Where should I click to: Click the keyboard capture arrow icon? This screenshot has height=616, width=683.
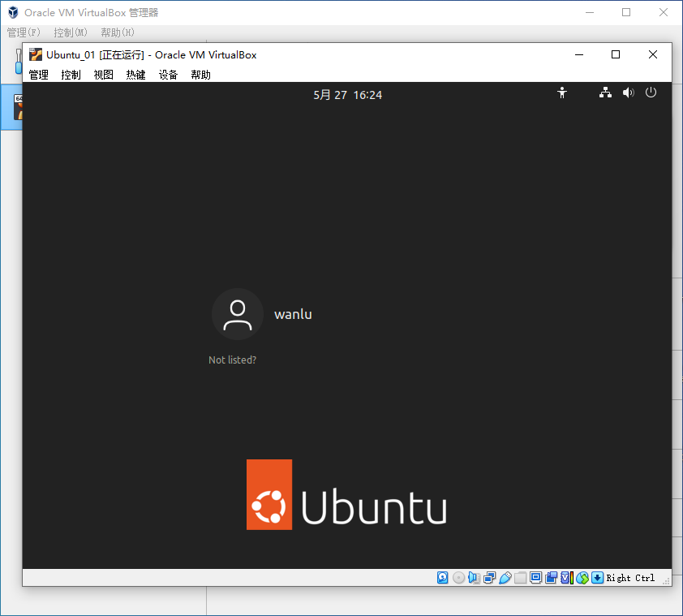click(x=598, y=578)
